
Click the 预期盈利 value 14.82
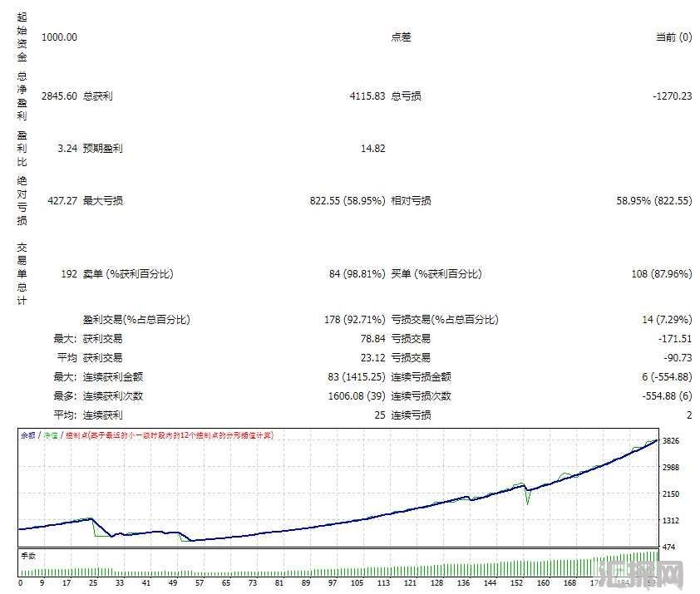point(372,149)
